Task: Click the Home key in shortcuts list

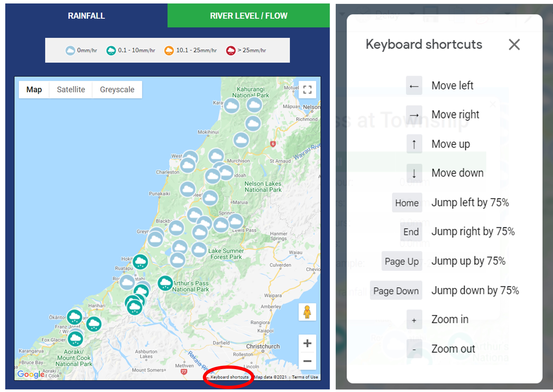Action: click(x=407, y=203)
